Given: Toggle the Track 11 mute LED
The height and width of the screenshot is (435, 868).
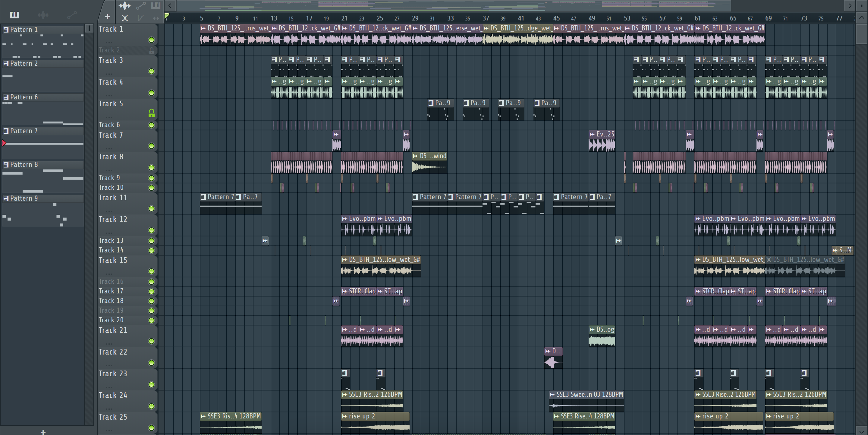Looking at the screenshot, I should pyautogui.click(x=152, y=209).
